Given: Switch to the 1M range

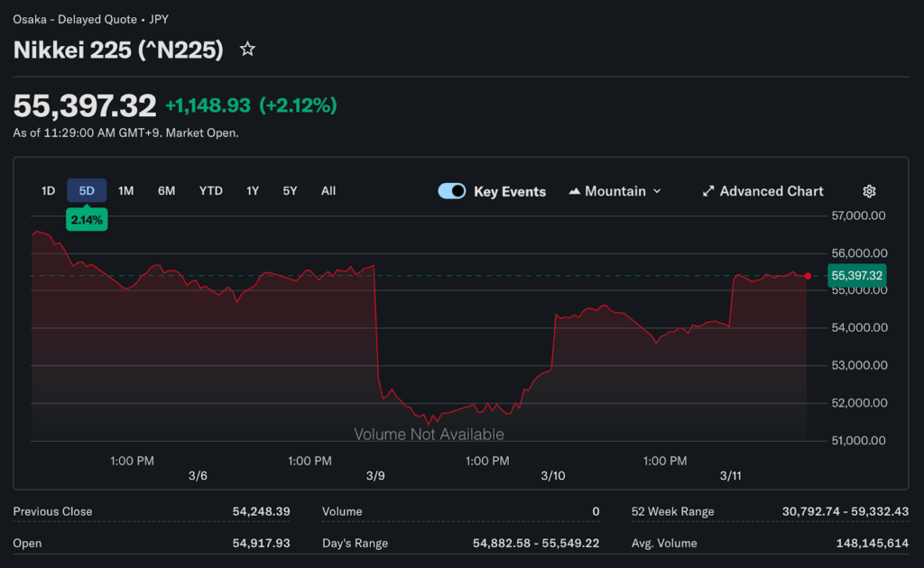Looking at the screenshot, I should point(126,190).
